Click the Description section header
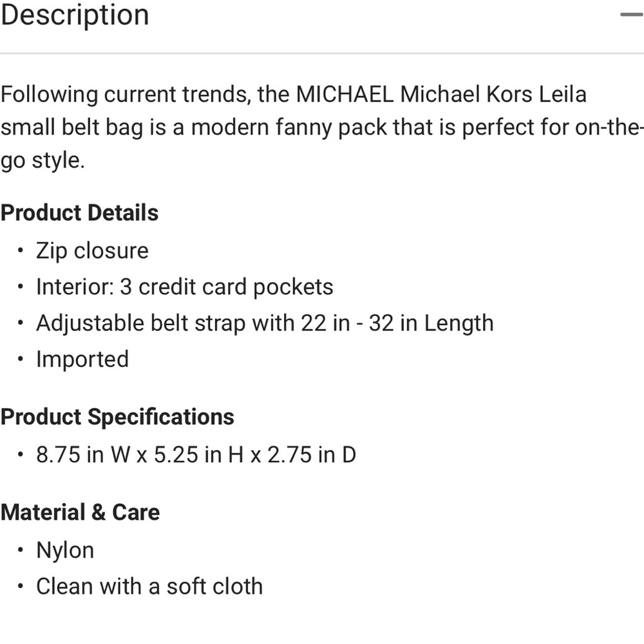644x644 pixels. (x=75, y=14)
